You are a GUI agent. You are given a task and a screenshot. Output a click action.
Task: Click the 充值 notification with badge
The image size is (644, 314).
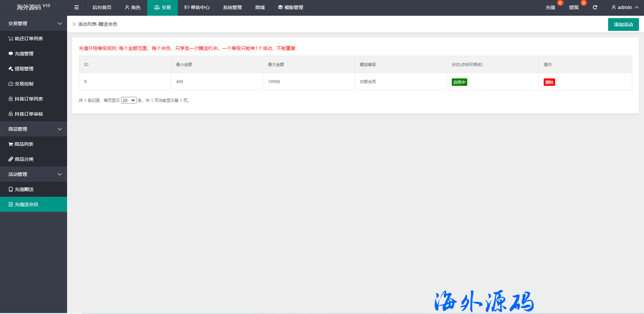pyautogui.click(x=550, y=7)
